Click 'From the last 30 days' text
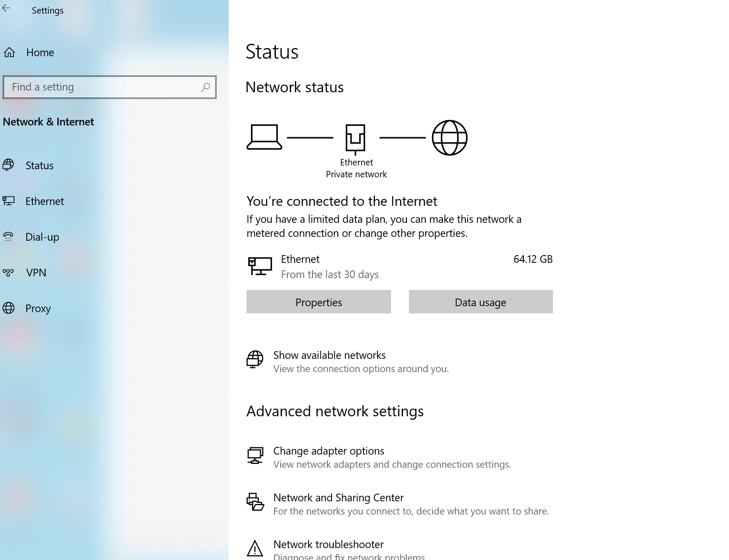This screenshot has width=729, height=560. coord(330,274)
